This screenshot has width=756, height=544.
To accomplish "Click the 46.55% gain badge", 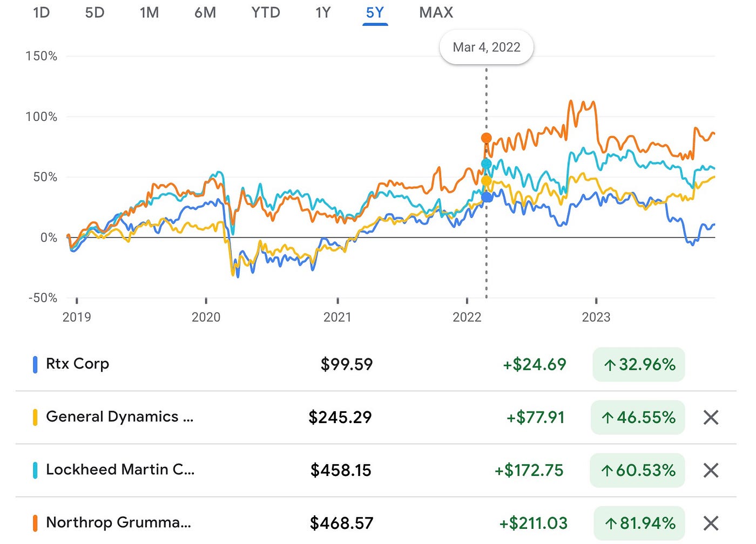I will click(638, 417).
